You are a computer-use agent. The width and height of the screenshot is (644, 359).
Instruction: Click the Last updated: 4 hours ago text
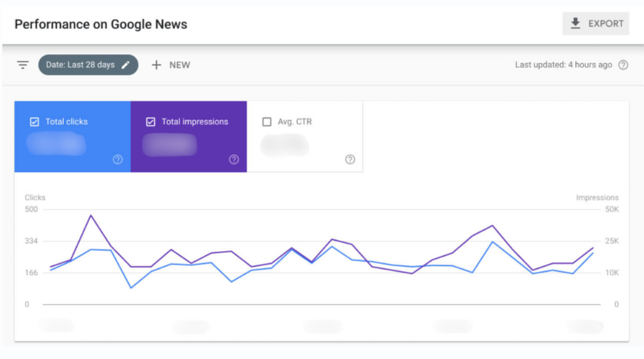pyautogui.click(x=563, y=65)
